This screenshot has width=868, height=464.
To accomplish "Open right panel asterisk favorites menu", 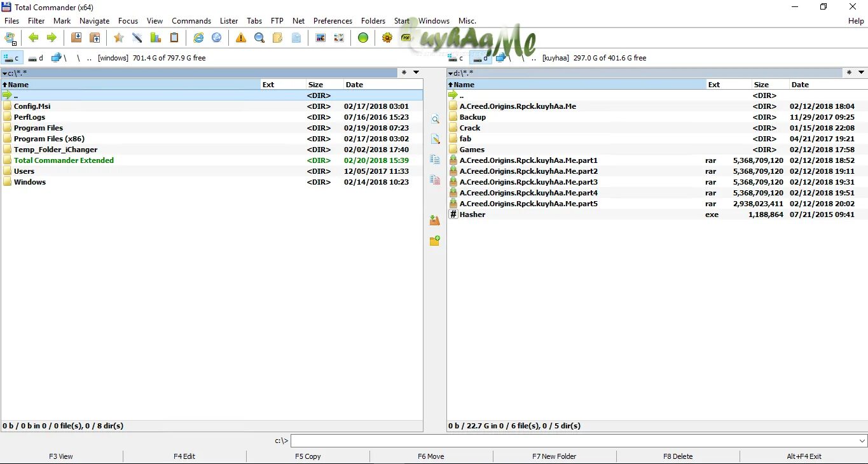I will (850, 73).
